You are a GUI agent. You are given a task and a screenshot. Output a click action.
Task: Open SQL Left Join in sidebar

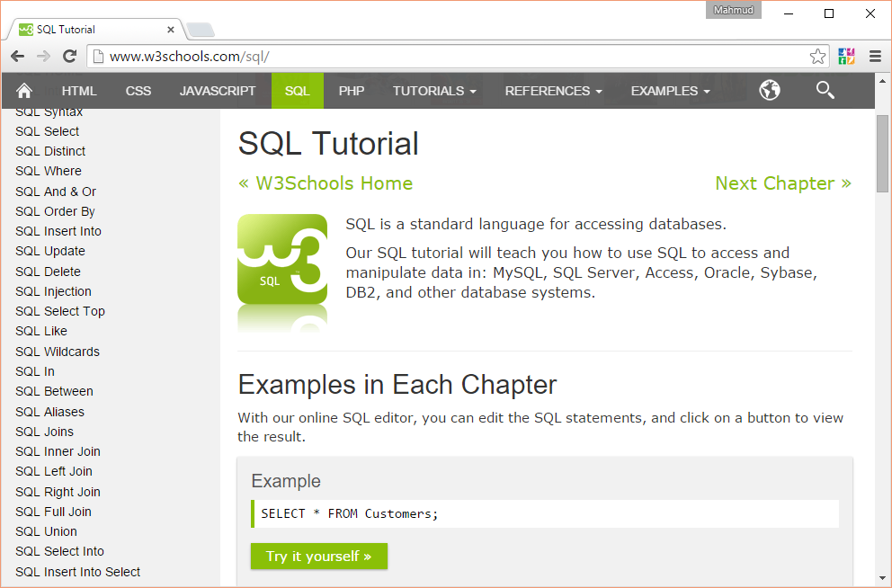pos(54,471)
